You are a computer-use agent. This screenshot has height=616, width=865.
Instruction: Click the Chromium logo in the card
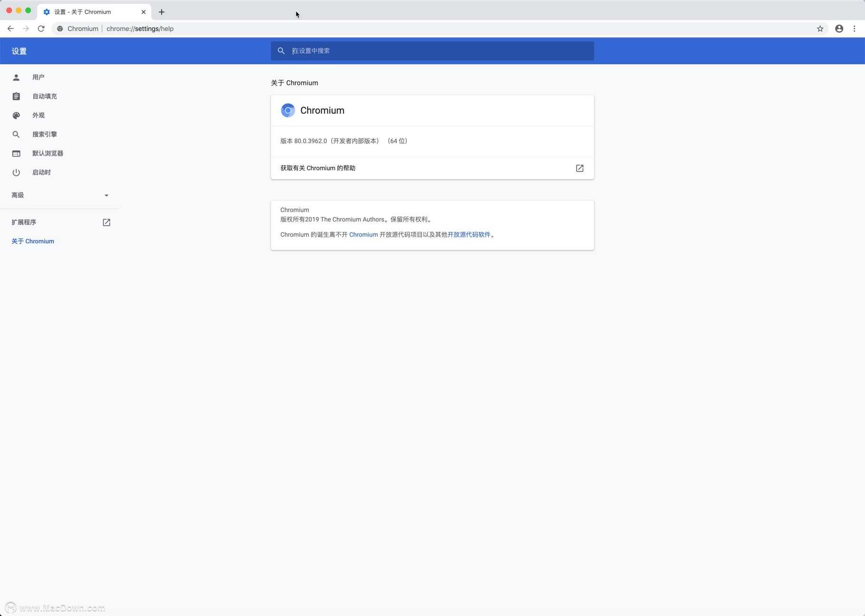tap(288, 110)
